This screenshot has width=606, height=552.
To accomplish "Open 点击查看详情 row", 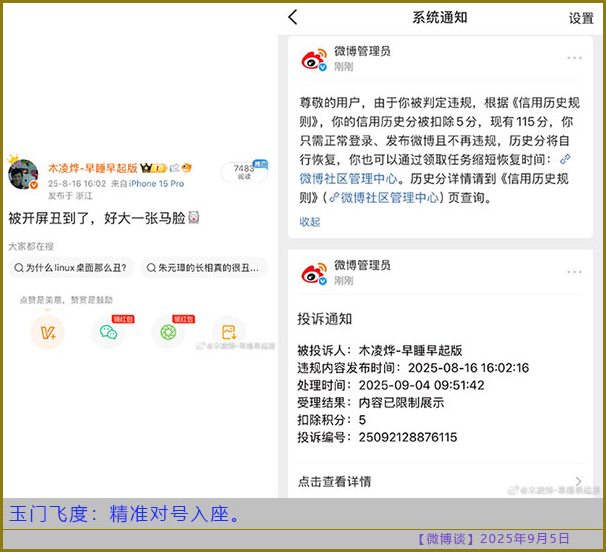I will (x=440, y=481).
